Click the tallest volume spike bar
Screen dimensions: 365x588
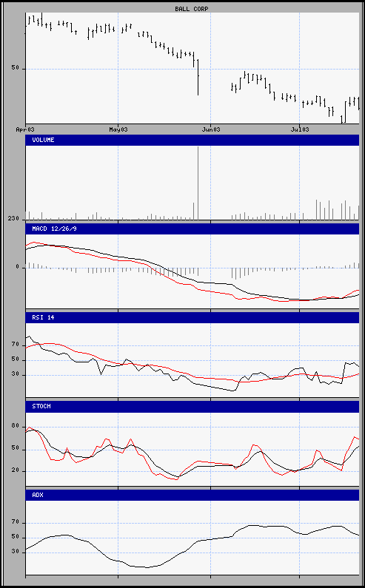tap(198, 183)
